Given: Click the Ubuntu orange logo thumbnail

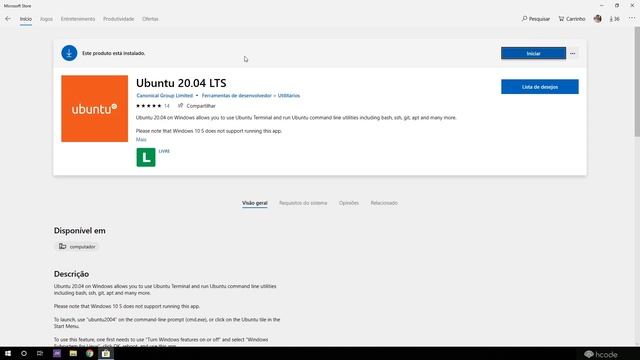Looking at the screenshot, I should pyautogui.click(x=94, y=109).
